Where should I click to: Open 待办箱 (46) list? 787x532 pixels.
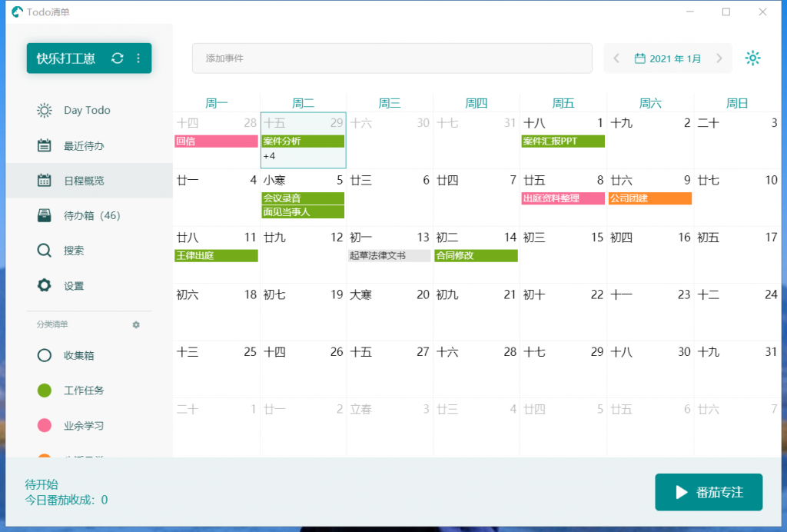(x=89, y=215)
